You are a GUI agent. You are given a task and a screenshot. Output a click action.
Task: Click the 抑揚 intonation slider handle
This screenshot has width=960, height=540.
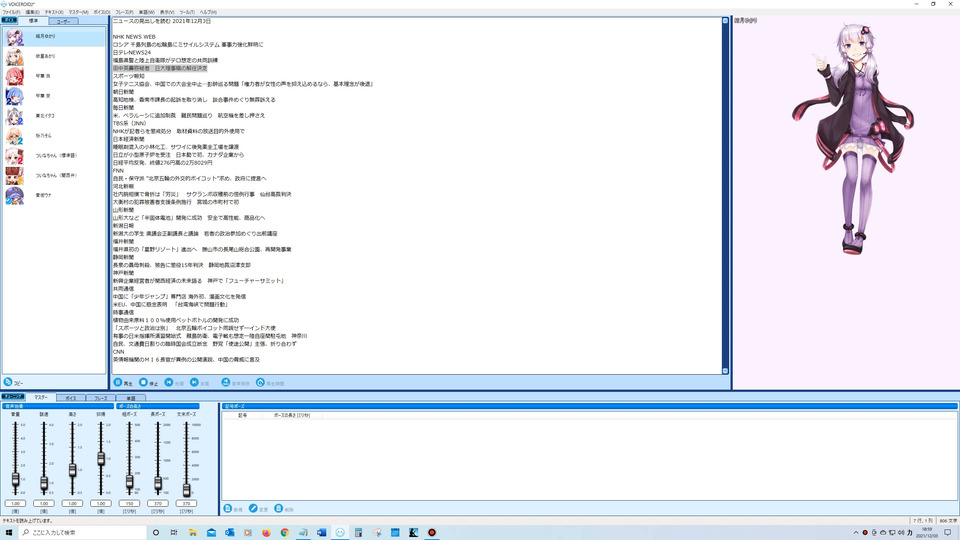[101, 458]
